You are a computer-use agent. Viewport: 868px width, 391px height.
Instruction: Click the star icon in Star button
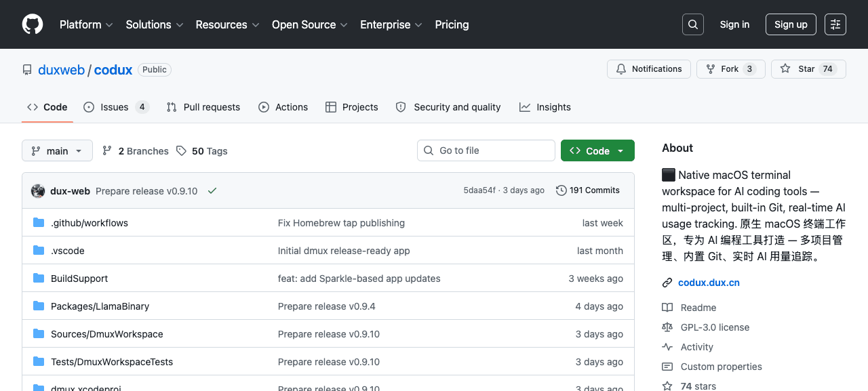pos(785,69)
